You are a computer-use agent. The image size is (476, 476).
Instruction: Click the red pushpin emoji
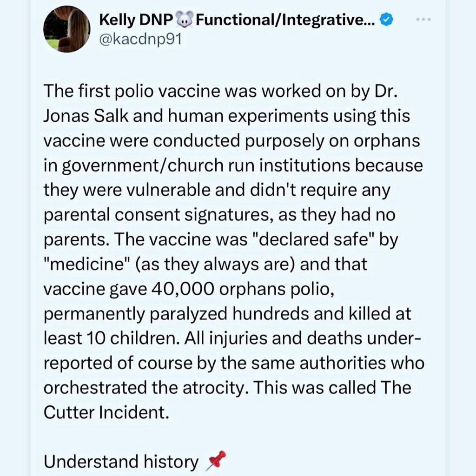pos(216,461)
